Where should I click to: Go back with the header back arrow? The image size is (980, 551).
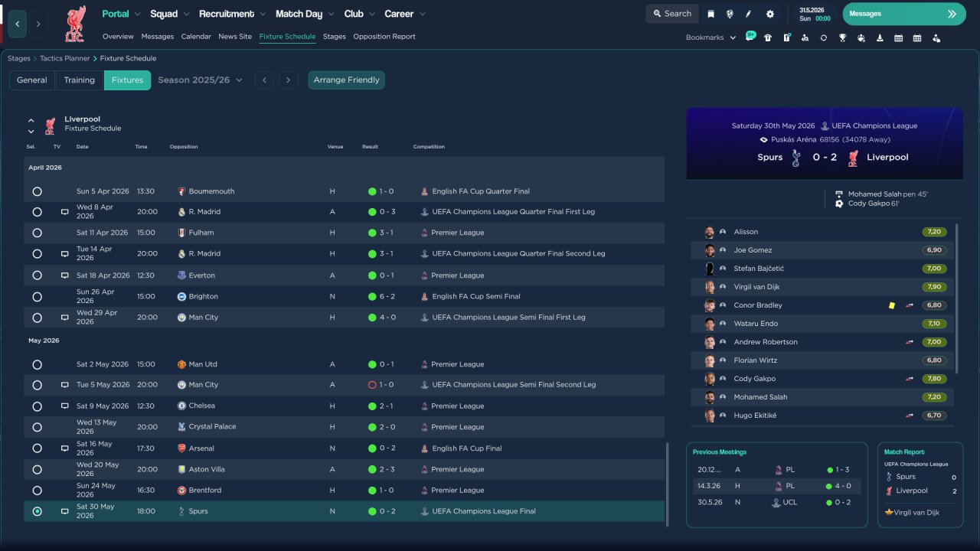click(x=18, y=24)
